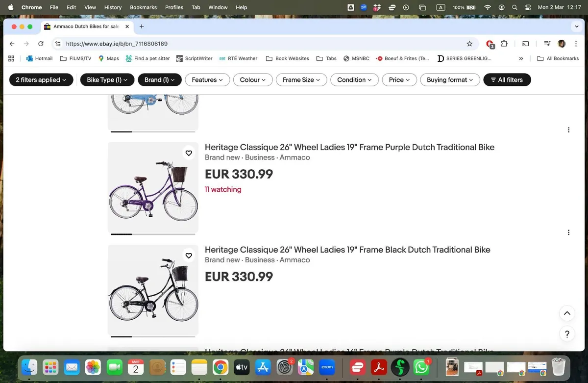Open WhatsApp from the dock
This screenshot has height=383, width=588.
[421, 367]
